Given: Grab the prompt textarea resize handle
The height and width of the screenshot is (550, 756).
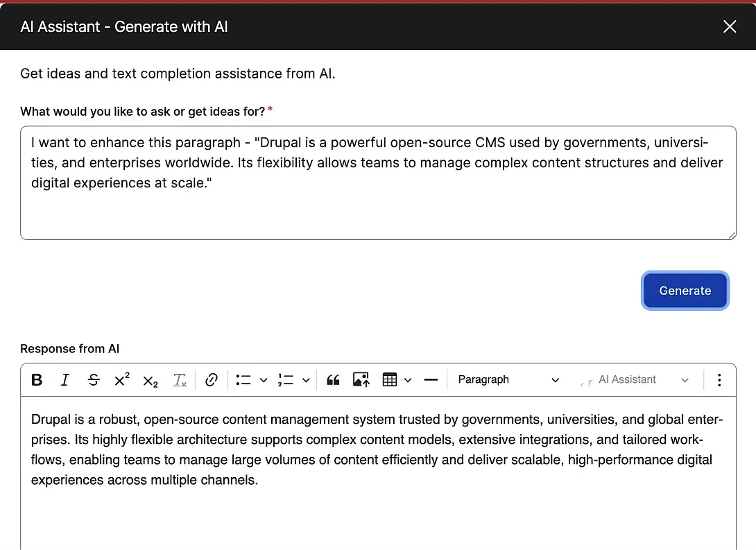Looking at the screenshot, I should (x=732, y=235).
